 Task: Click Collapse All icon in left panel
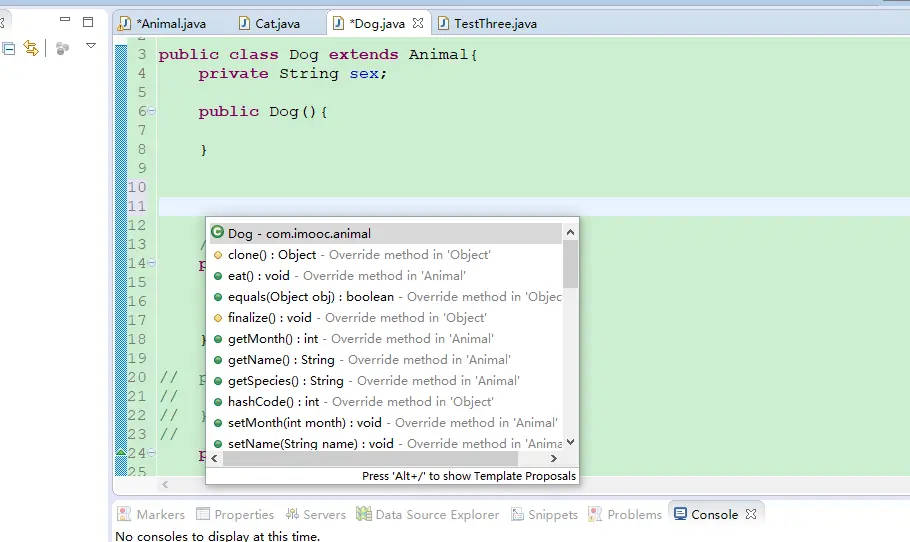click(x=8, y=48)
